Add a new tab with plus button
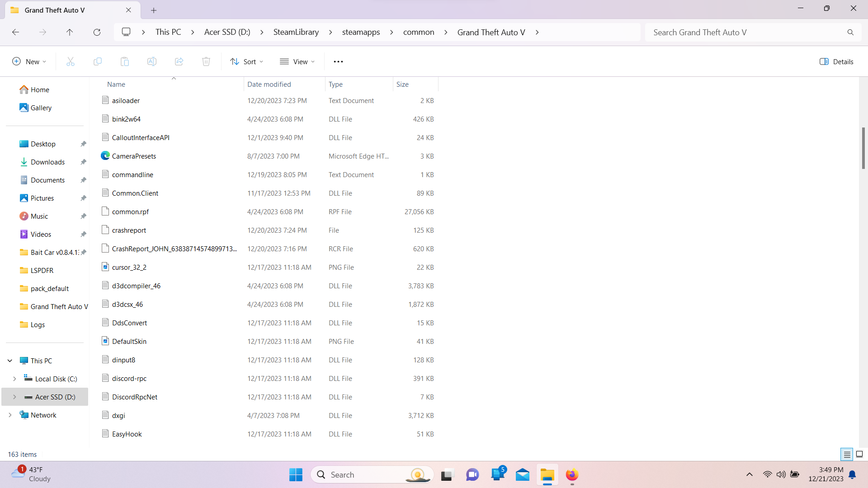This screenshot has height=488, width=868. (154, 10)
